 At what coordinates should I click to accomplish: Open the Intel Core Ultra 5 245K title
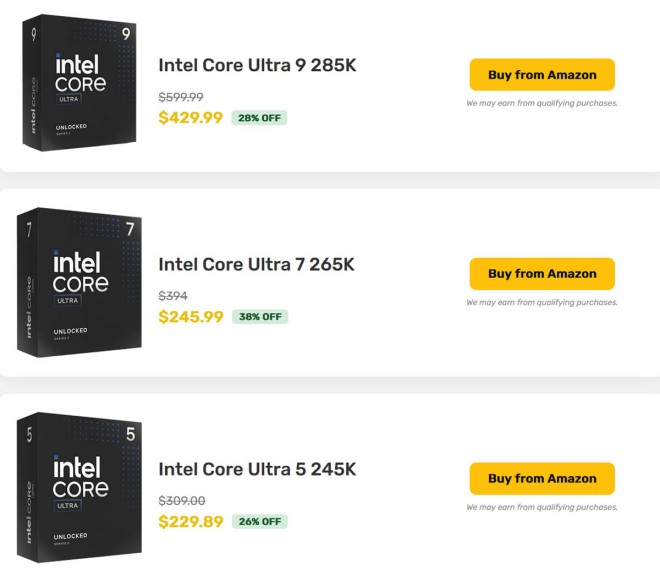coord(257,469)
